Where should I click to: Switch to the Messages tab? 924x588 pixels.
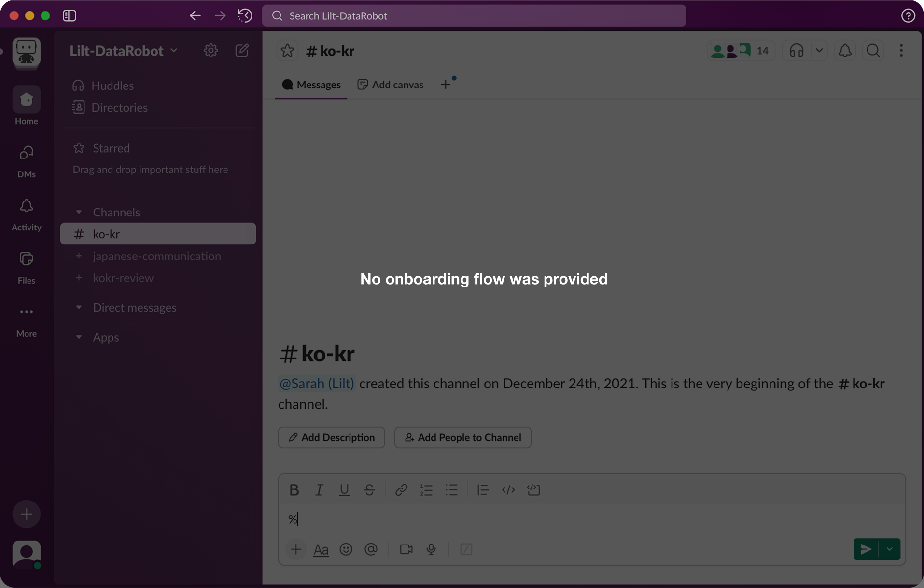[x=311, y=85]
